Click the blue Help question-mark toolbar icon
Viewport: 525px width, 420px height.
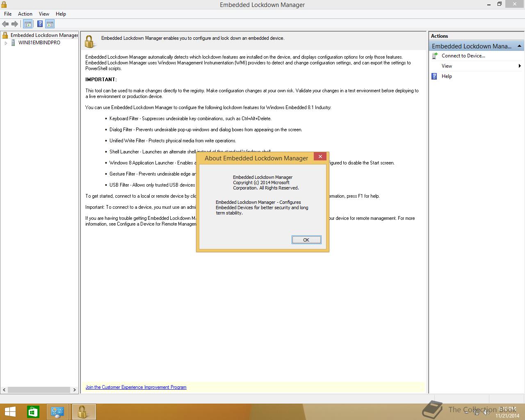40,24
